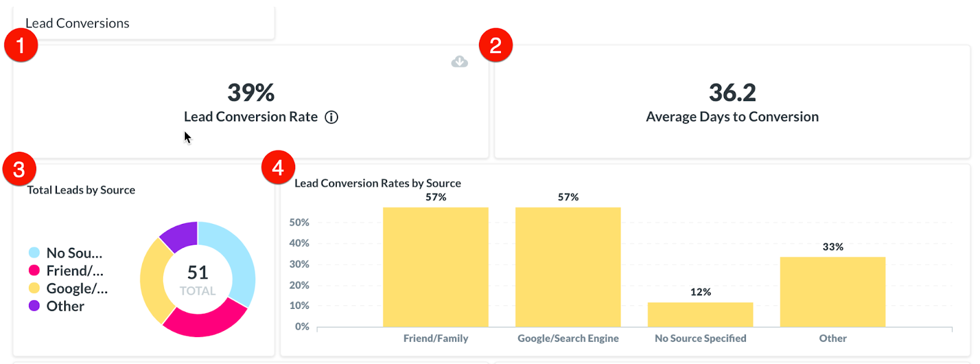Click red annotation marker number 4
Image resolution: width=980 pixels, height=364 pixels.
[278, 168]
